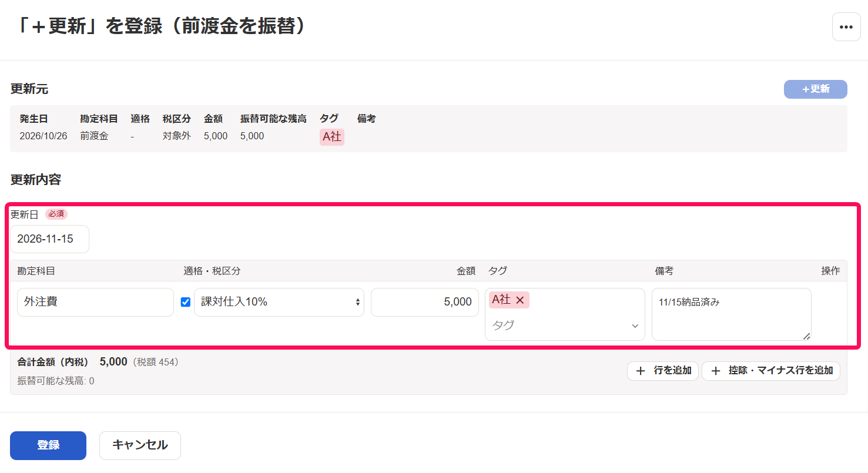Screen dimensions: 868x473
Task: Click the 更新日 date field 2026-11-15
Action: click(50, 239)
